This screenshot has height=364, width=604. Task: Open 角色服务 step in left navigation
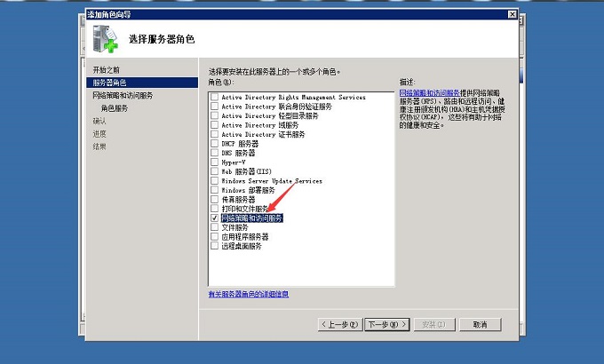pos(114,108)
